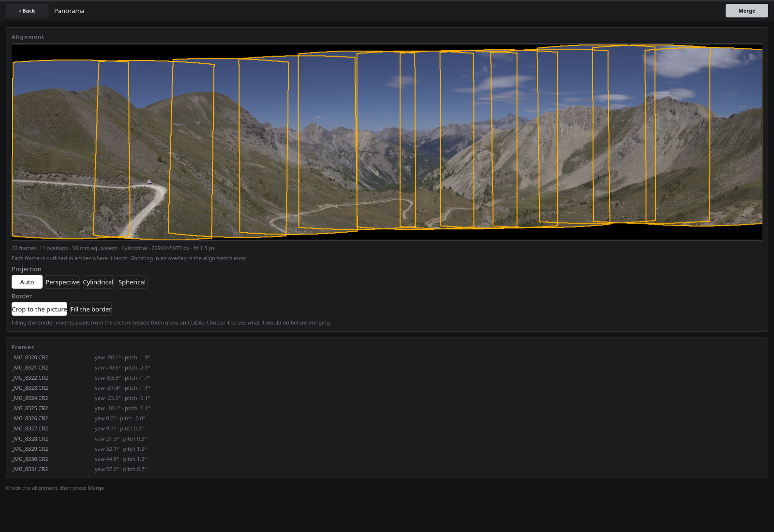Click the Panorama title text
Image resolution: width=774 pixels, height=532 pixels.
tap(69, 11)
